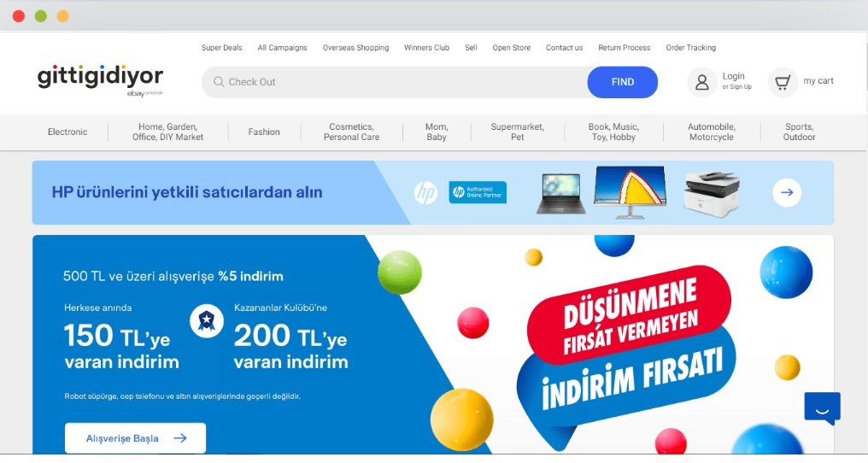Screen dimensions: 868x463
Task: Open Home, Garden, Office, DIY Market category
Action: click(167, 132)
